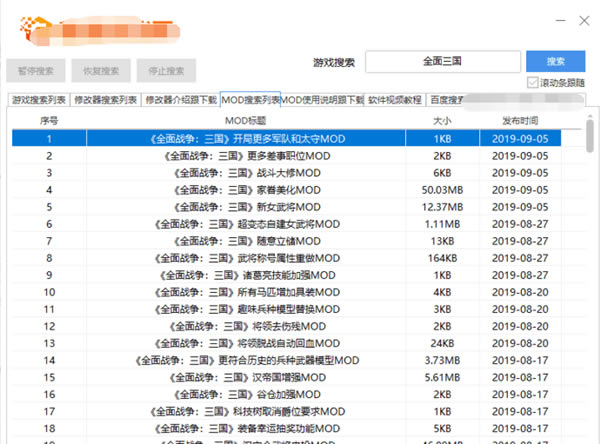Image resolution: width=600 pixels, height=444 pixels.
Task: Click the vertical scrollbar thumb of the list
Action: coord(590,135)
